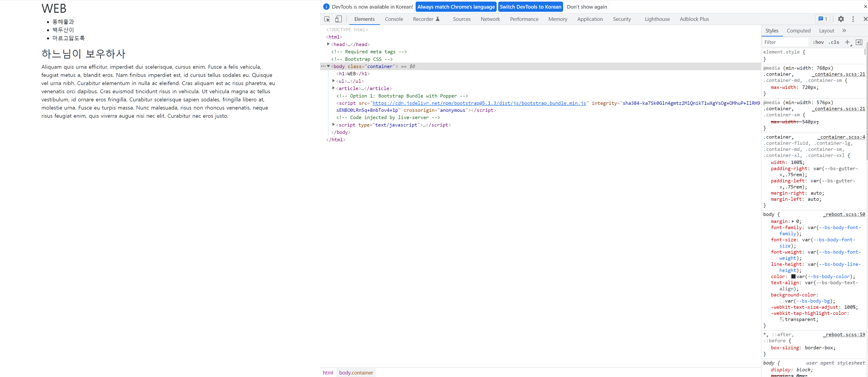Expand the article element node
The width and height of the screenshot is (868, 377).
pyautogui.click(x=333, y=88)
